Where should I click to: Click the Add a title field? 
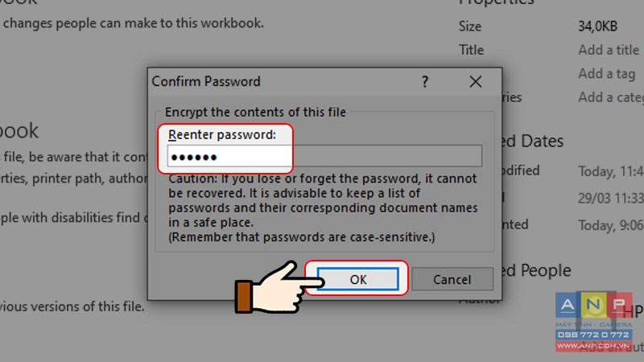(x=609, y=50)
